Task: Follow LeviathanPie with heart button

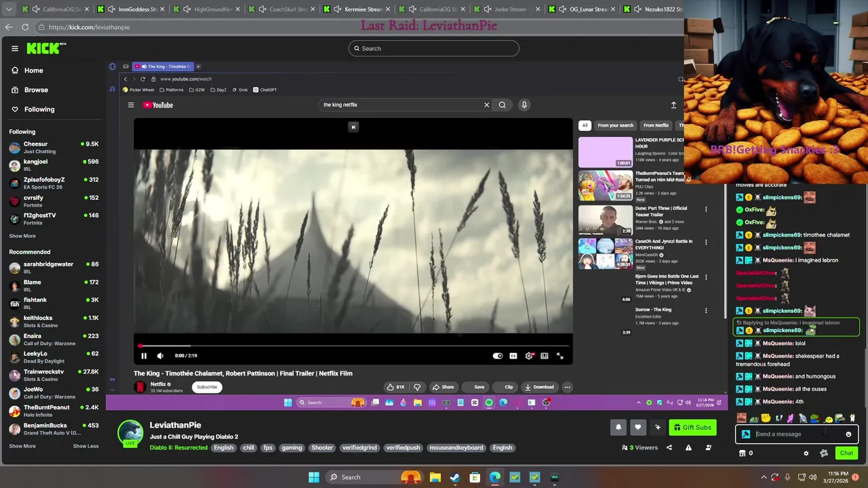Action: 637,427
